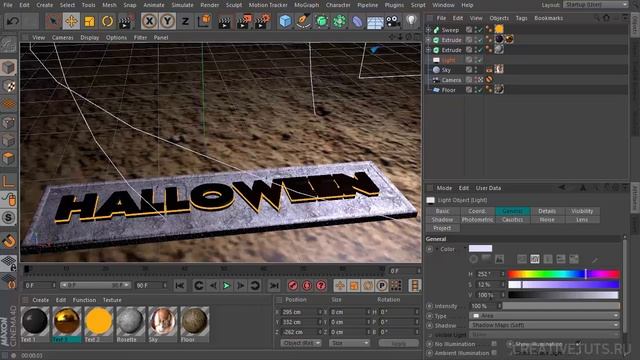Click Make Editable icon in left toolbar
Image resolution: width=640 pixels, height=360 pixels.
[x=8, y=44]
